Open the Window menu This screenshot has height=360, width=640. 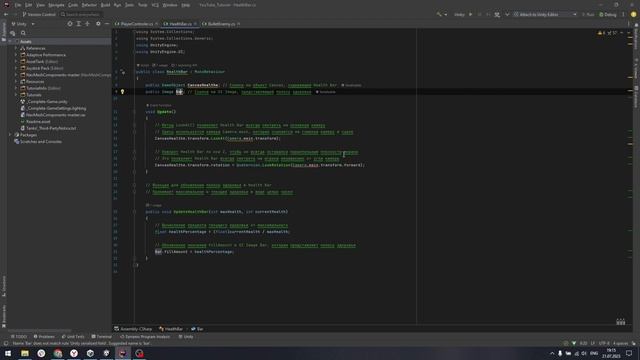point(170,5)
